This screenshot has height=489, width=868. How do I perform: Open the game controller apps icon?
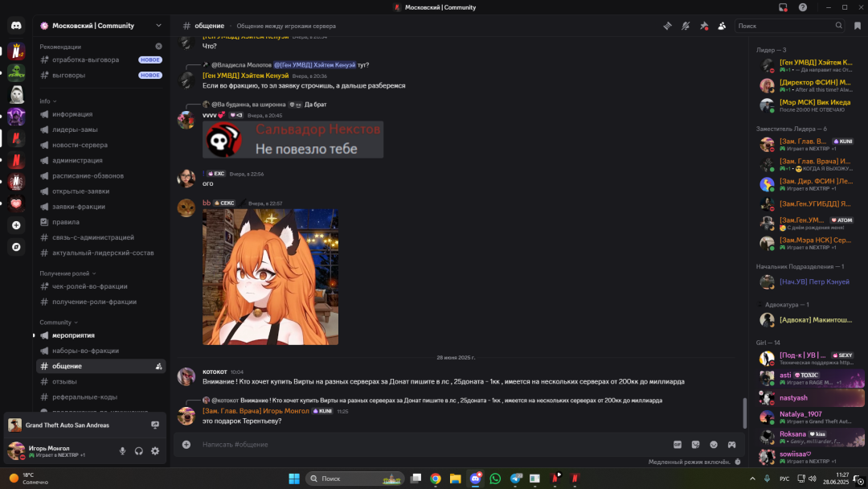pos(732,445)
